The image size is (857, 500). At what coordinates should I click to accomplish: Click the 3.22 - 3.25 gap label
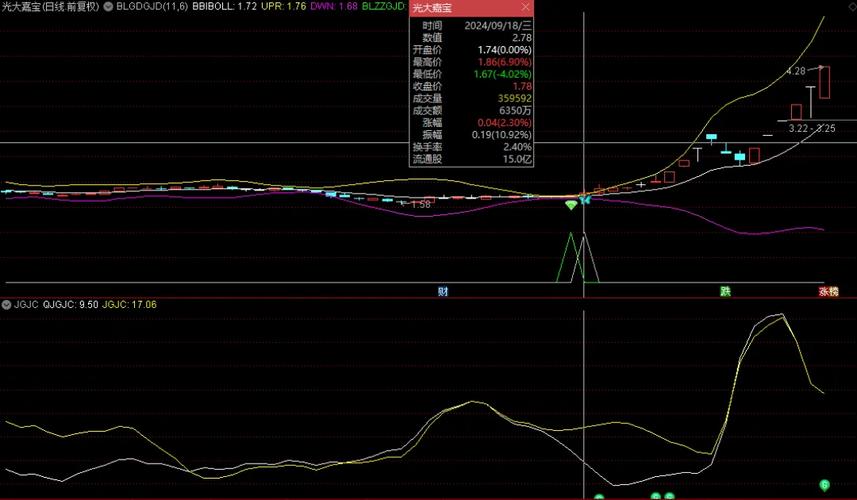811,128
